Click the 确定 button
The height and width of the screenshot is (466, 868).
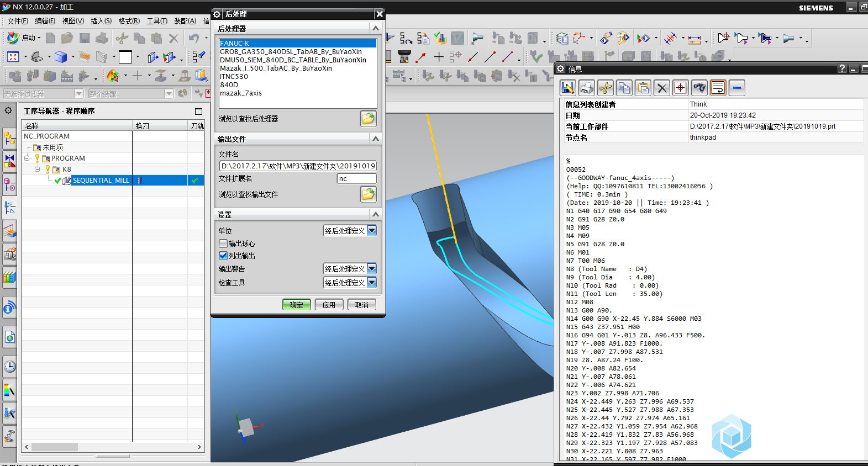pyautogui.click(x=296, y=304)
